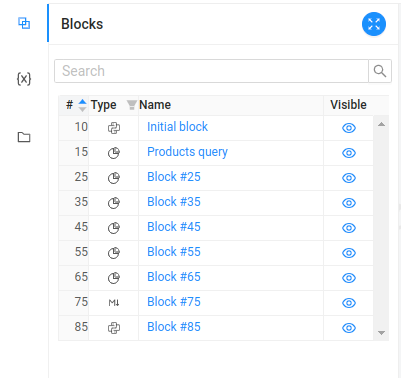Image resolution: width=401 pixels, height=378 pixels.
Task: Click Python type icon of Block #85
Action: pos(114,328)
